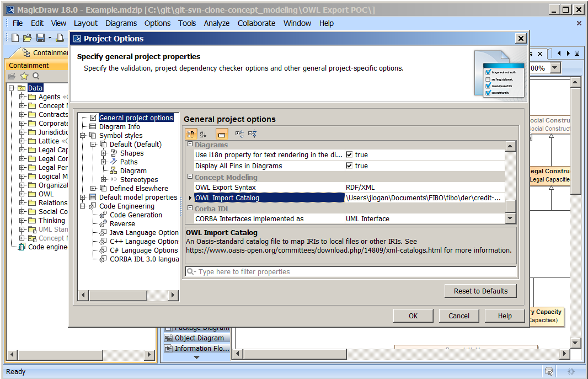
Task: Collapse the Code Engineering tree node
Action: [83, 206]
